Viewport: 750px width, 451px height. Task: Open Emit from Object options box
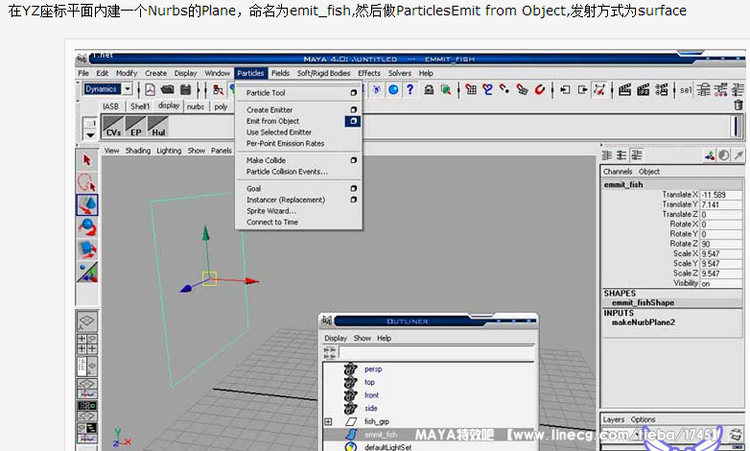[x=353, y=121]
